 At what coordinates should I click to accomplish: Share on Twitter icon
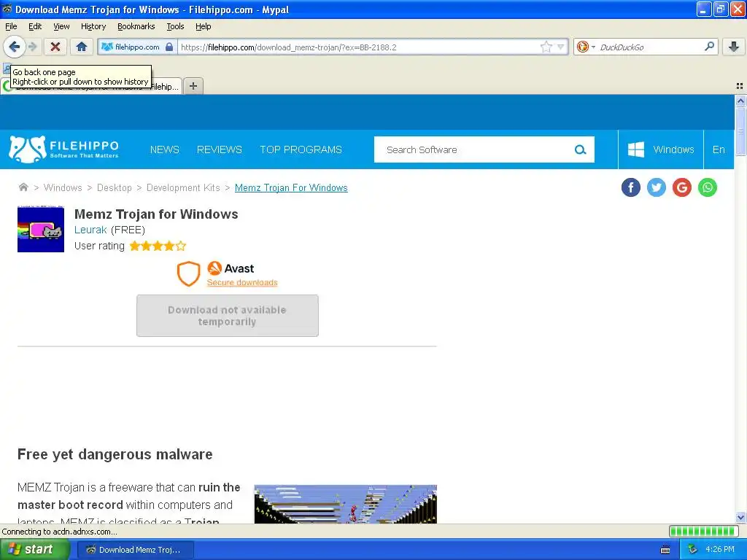(x=657, y=187)
